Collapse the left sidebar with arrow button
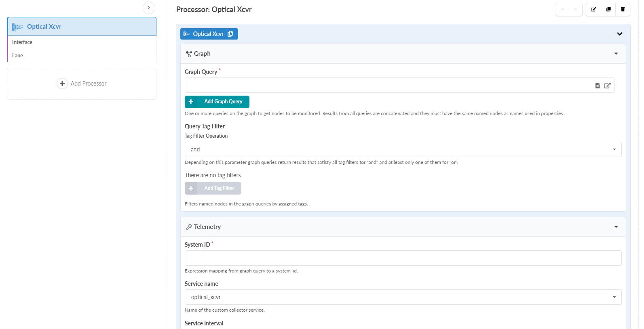644x329 pixels. pyautogui.click(x=149, y=8)
